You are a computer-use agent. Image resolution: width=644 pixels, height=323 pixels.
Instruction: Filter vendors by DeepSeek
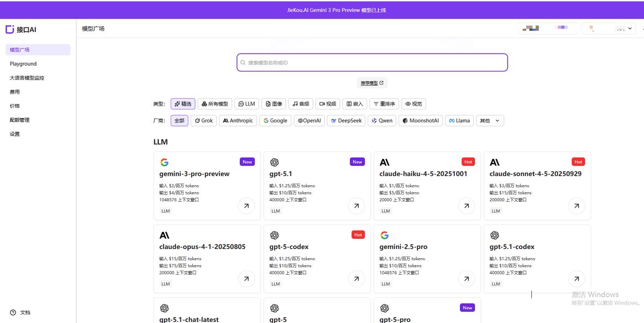(346, 121)
